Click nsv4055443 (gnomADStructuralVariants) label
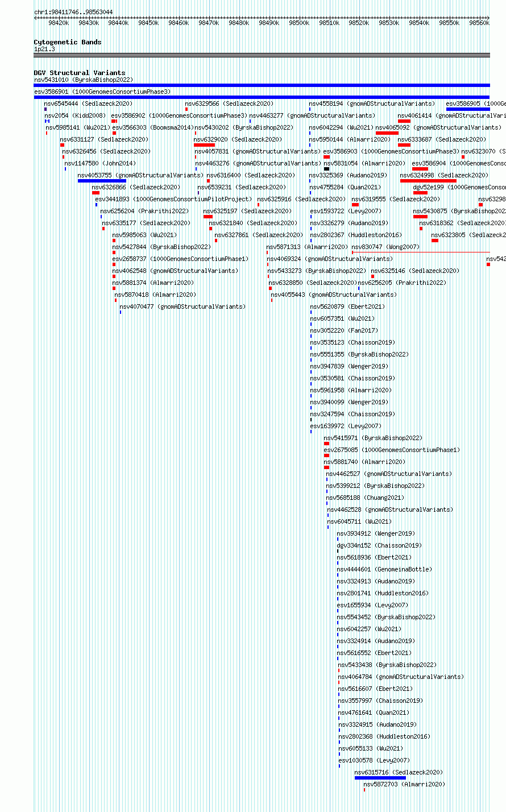Viewport: 506px width, 812px height. click(x=334, y=295)
